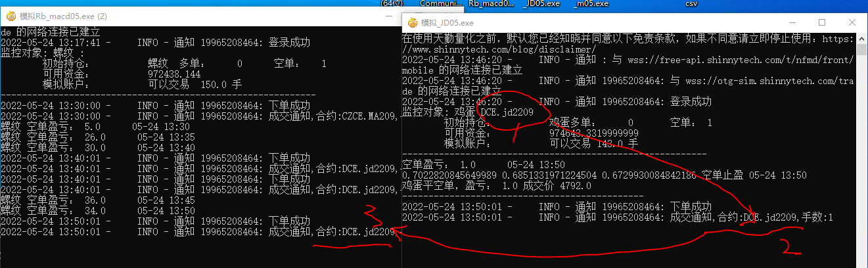868x268 pixels.
Task: Click the scroll-up arrow in 模拟_JD05.exe window
Action: [861, 38]
